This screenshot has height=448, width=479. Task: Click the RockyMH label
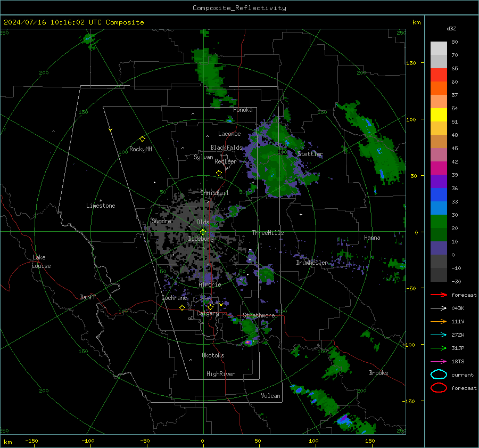click(x=141, y=149)
